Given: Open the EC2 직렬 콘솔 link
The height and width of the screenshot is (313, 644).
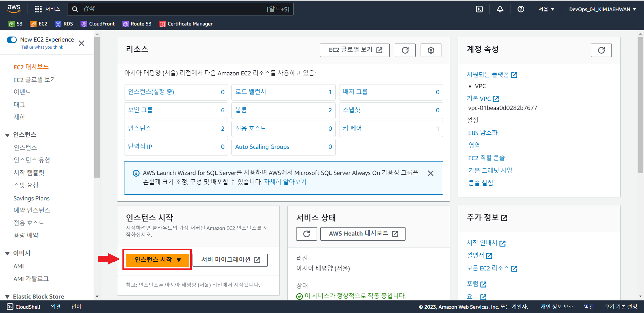Looking at the screenshot, I should point(486,158).
